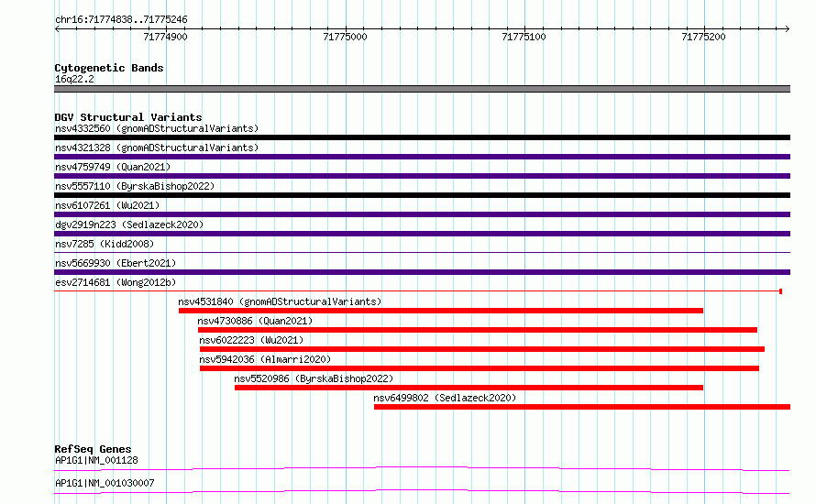Open variant nsv5520986 (ByrskaBishop2022) label
This screenshot has height=504, width=816.
coord(314,378)
